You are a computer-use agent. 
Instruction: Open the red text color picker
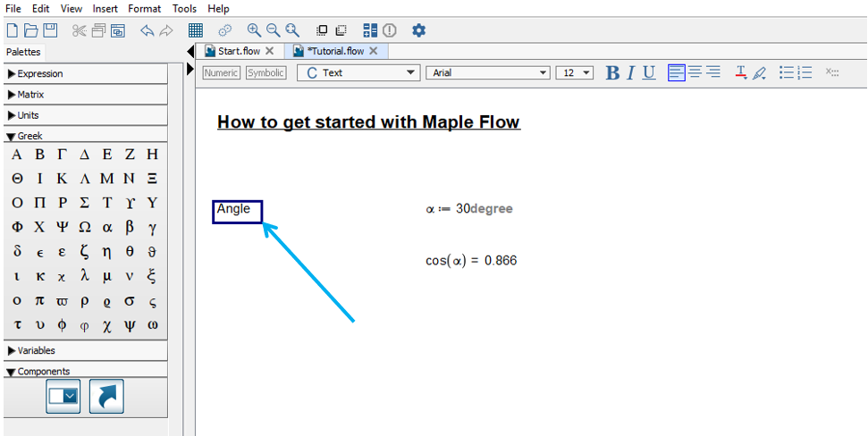741,72
